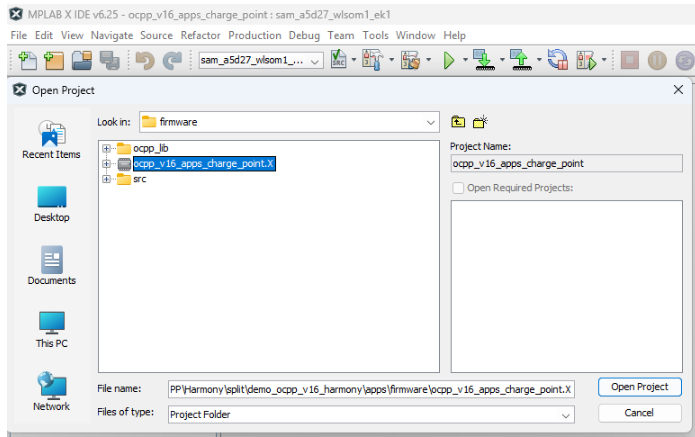Open the Tools menu
695x437 pixels.
[375, 35]
